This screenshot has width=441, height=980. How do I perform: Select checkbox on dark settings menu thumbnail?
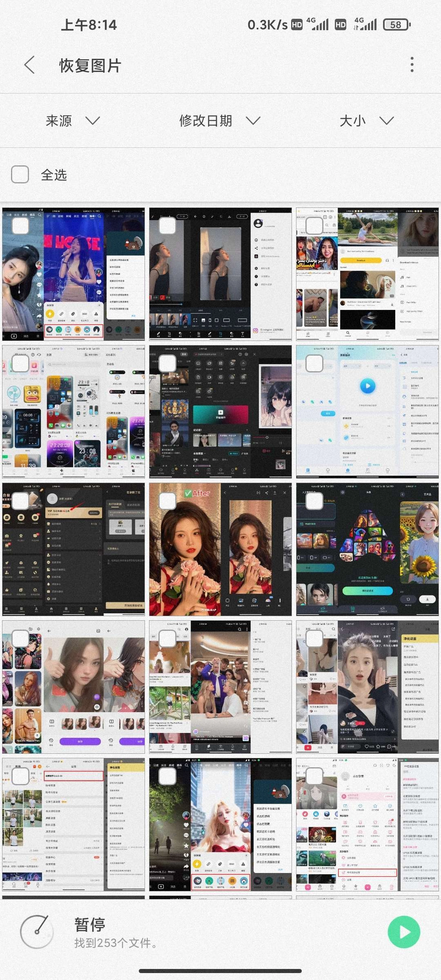(20, 501)
